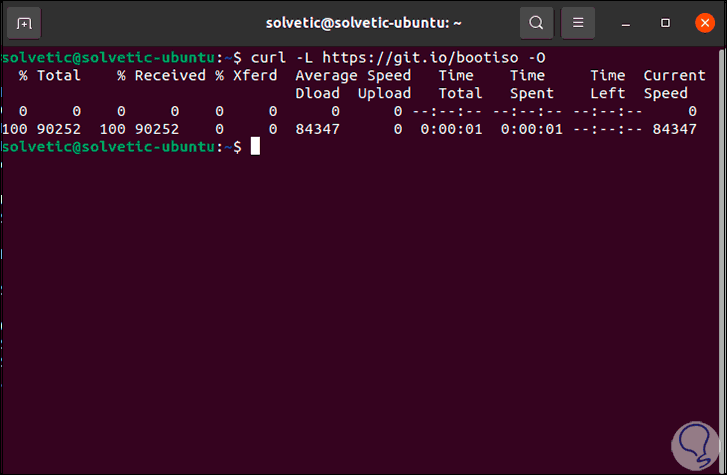
Task: Click the "Time Left" column header
Action: tap(607, 84)
